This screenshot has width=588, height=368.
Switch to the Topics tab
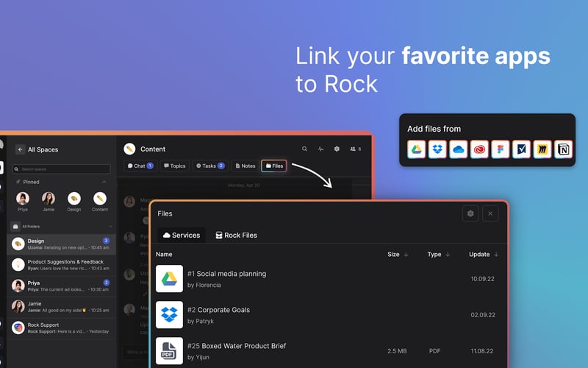tap(175, 166)
